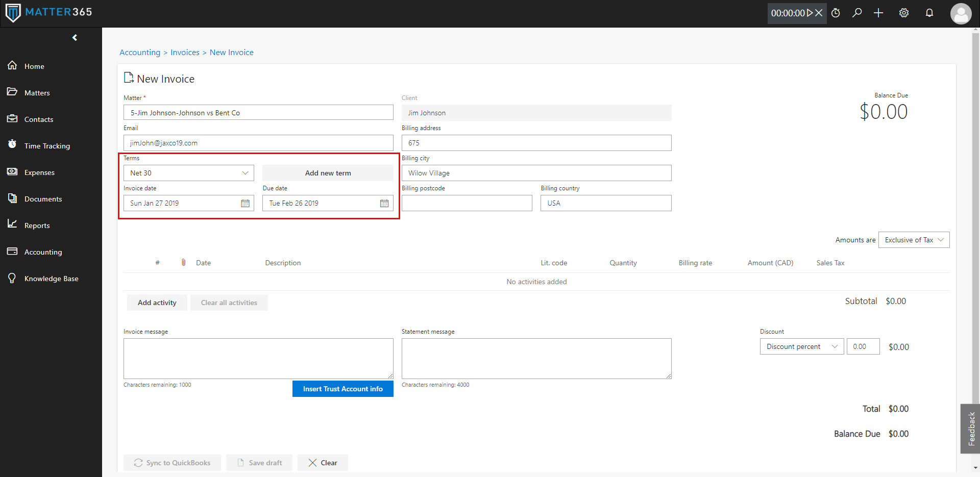Screen dimensions: 980x477
Task: Go to Home in the sidebar
Action: [34, 66]
